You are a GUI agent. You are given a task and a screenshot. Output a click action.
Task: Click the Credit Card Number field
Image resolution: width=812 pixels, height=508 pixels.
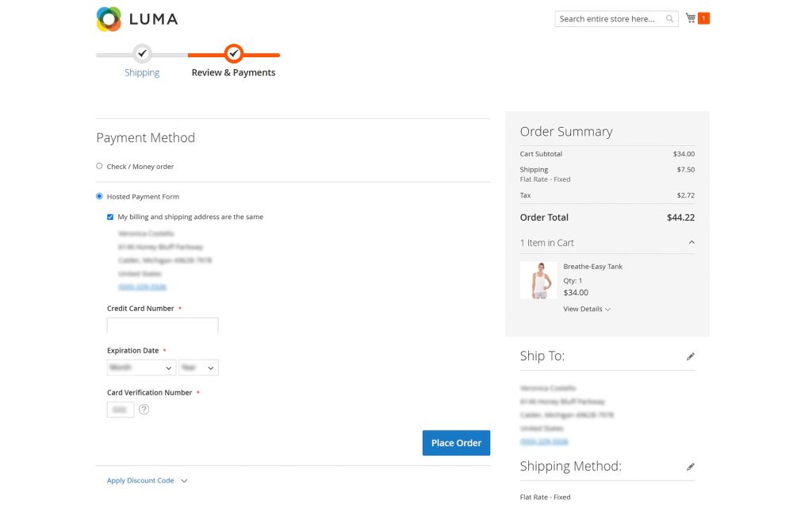pyautogui.click(x=163, y=325)
